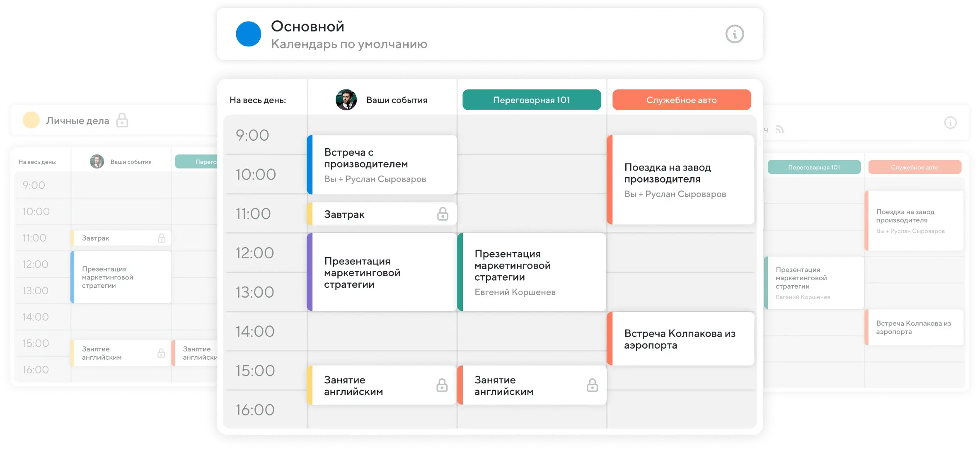Click the lock icon beside Личные дела
This screenshot has height=450, width=980.
coord(122,120)
